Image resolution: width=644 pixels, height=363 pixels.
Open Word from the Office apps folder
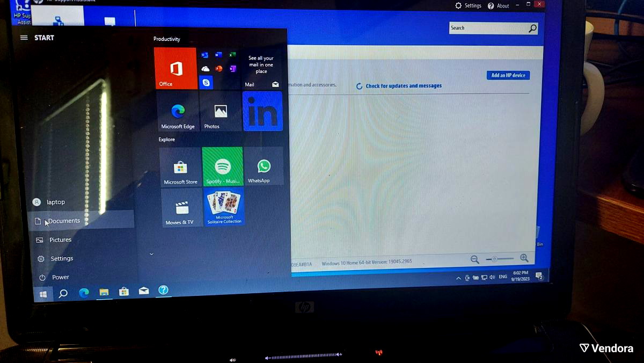coord(218,55)
